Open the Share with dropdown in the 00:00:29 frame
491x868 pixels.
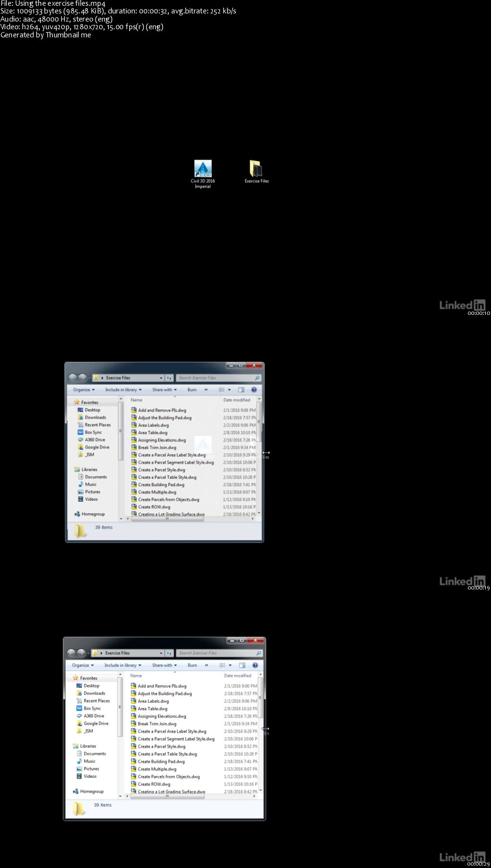click(164, 665)
